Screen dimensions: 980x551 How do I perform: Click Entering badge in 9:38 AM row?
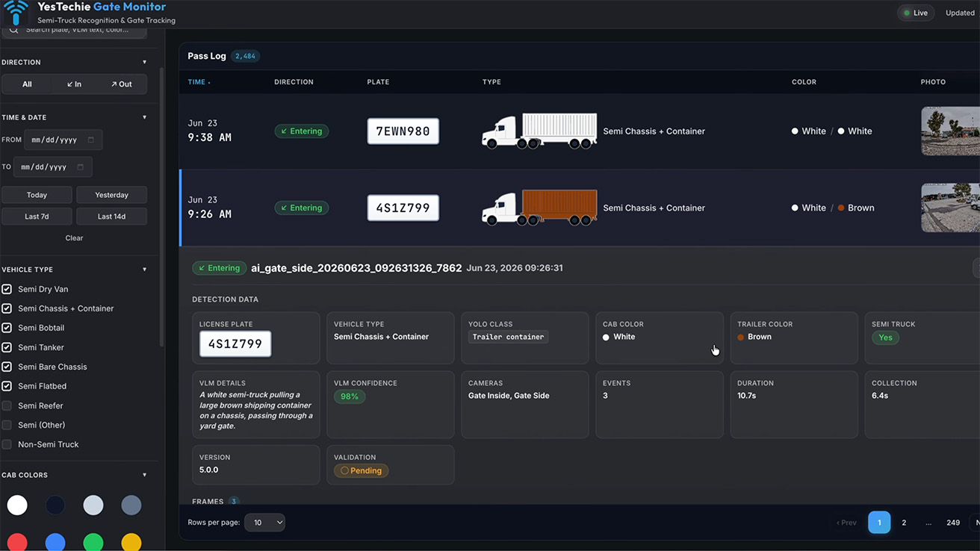302,131
